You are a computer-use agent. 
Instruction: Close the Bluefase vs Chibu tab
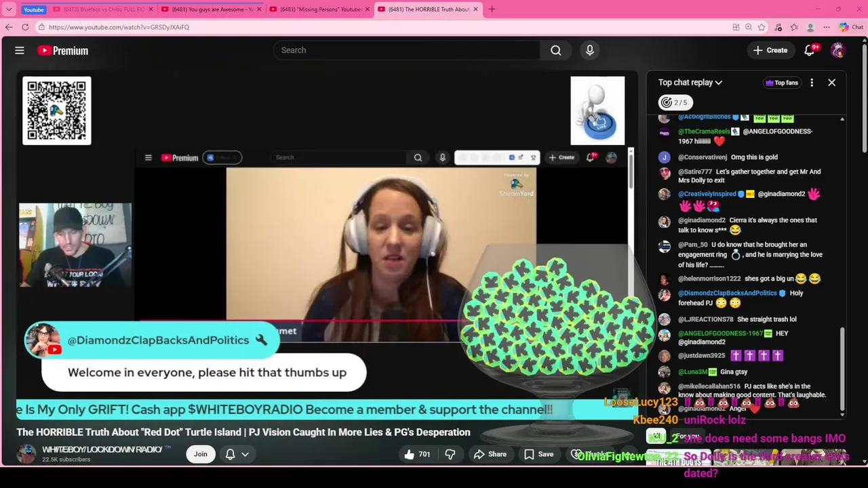click(151, 9)
